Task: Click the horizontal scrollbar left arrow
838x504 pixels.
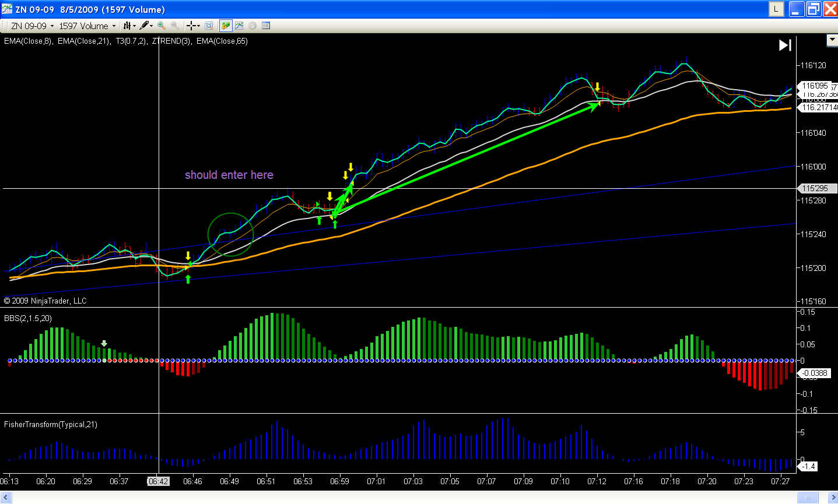Action: (x=6, y=498)
